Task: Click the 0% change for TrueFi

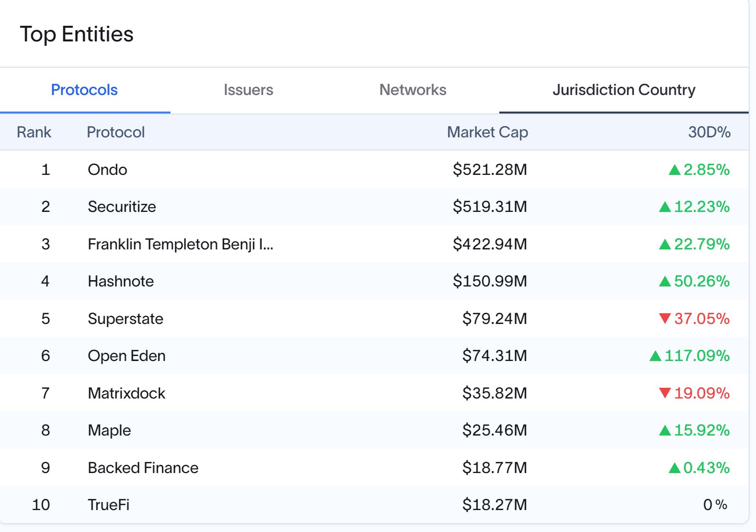Action: coord(716,505)
